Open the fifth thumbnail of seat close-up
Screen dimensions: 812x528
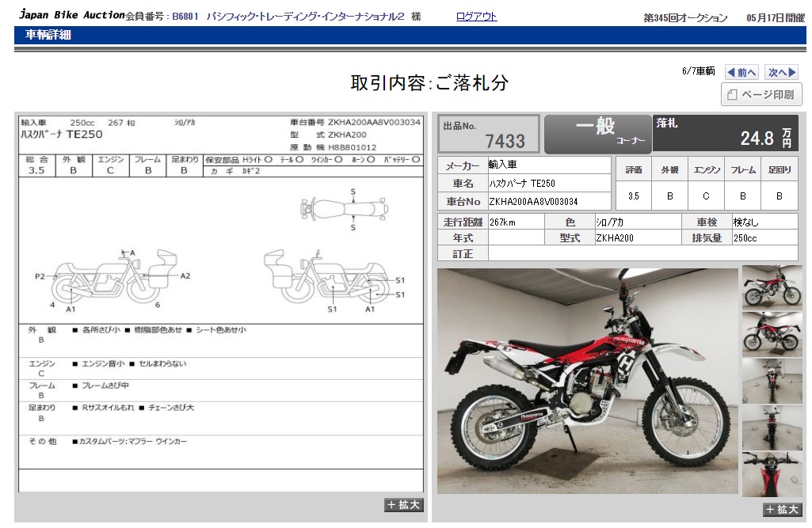(772, 474)
